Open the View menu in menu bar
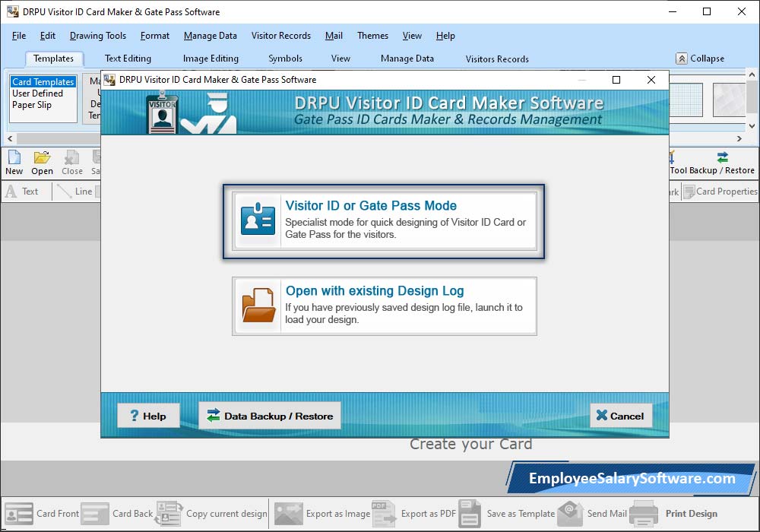 (x=412, y=36)
